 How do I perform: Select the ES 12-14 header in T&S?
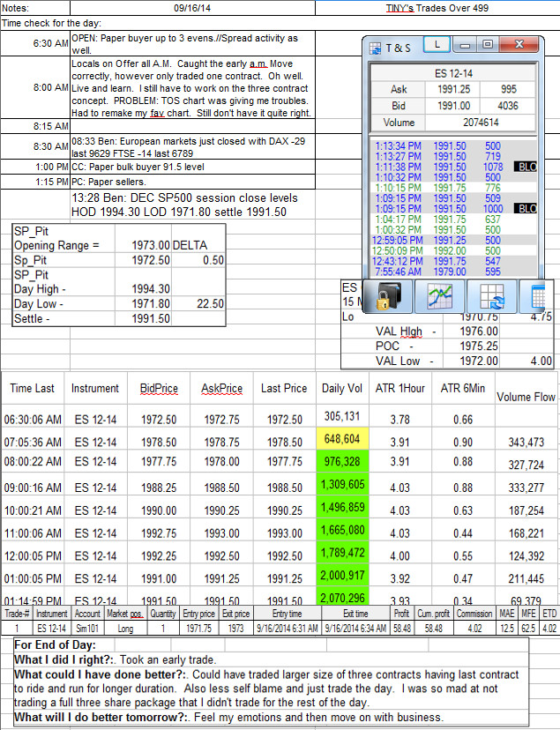453,73
